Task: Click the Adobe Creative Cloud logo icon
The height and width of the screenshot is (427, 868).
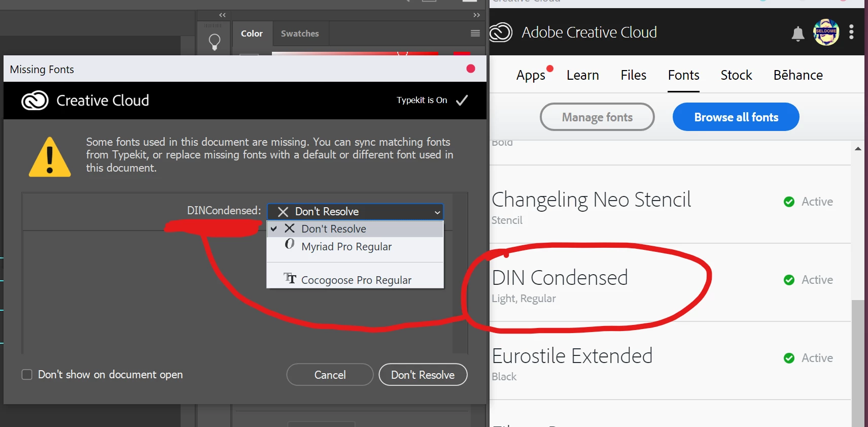Action: [x=501, y=32]
